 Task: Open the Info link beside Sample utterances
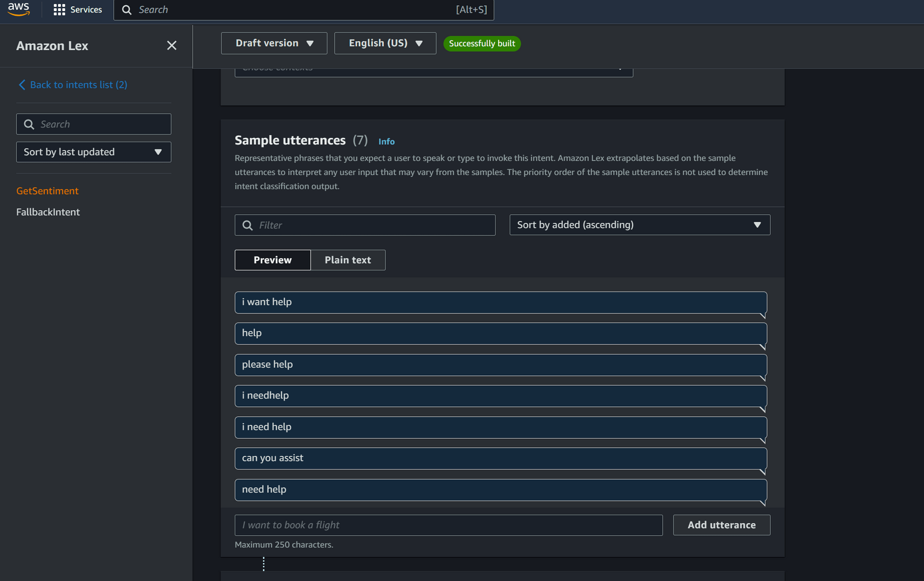pos(386,141)
